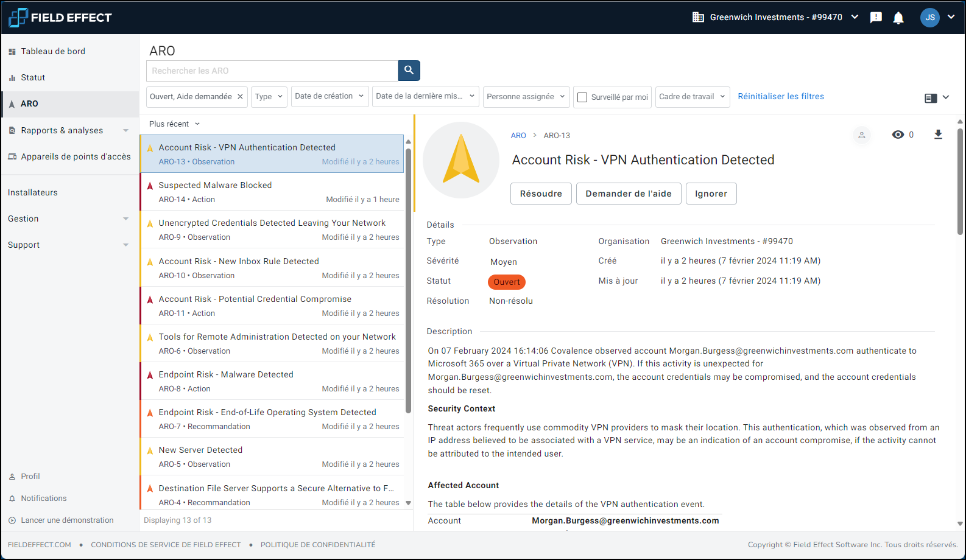Click the ARO breadcrumb link

point(518,136)
